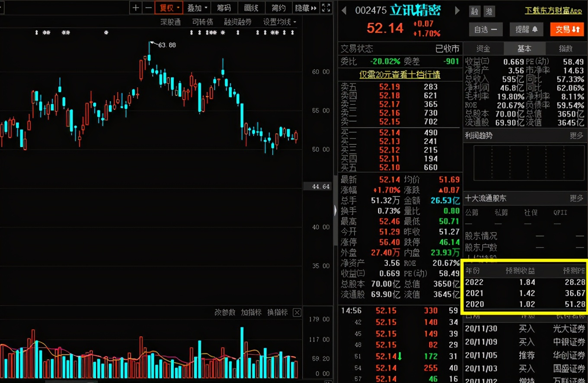This screenshot has width=588, height=383.
Task: Hide the side panel via 隐藏 button
Action: [306, 8]
